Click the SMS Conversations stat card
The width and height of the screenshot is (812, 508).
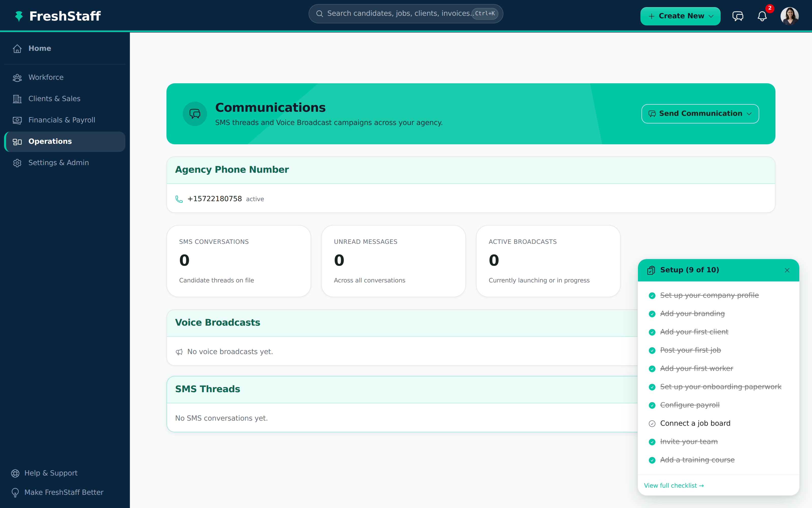[239, 261]
